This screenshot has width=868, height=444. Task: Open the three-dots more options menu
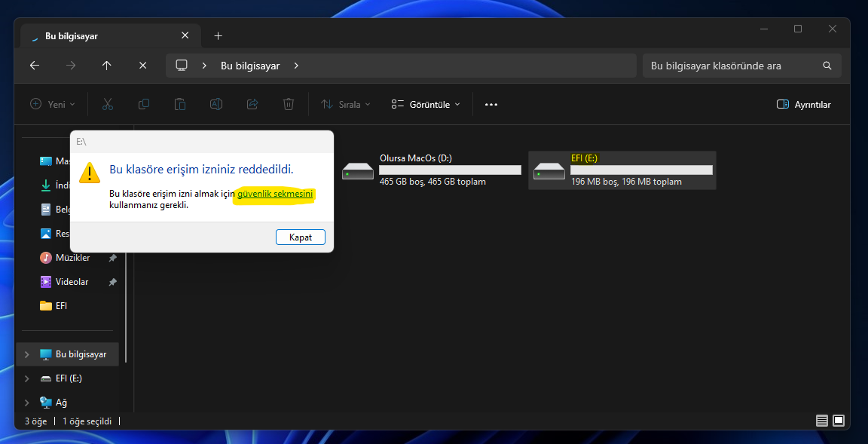[491, 105]
